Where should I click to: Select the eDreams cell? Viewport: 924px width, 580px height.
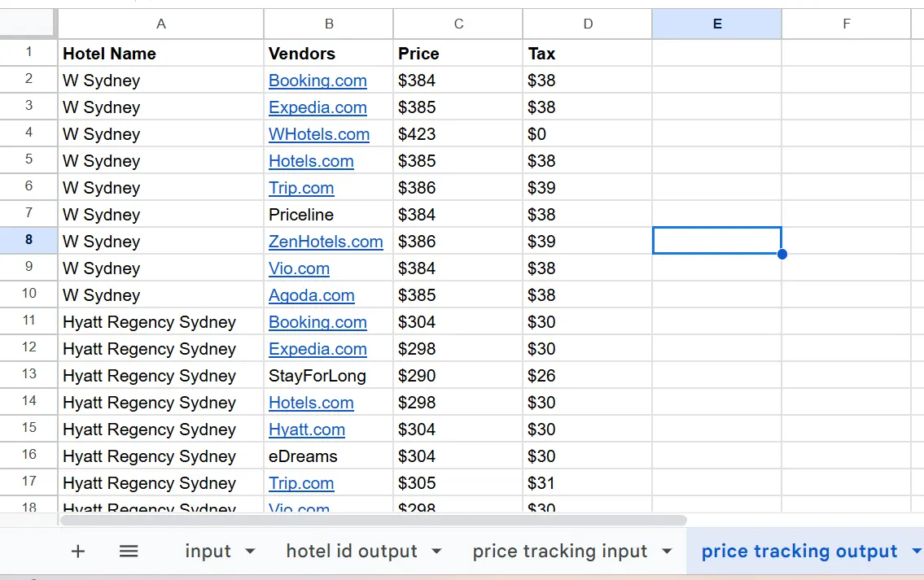(329, 456)
